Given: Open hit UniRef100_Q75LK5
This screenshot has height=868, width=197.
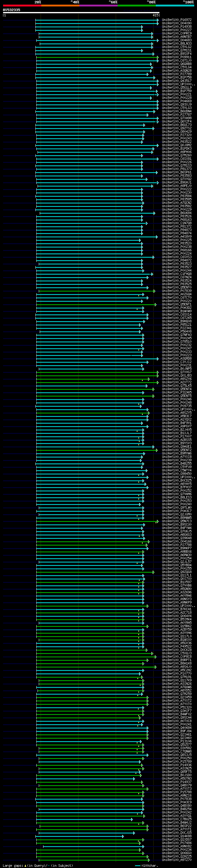Looking at the screenshot, I should point(177,386).
